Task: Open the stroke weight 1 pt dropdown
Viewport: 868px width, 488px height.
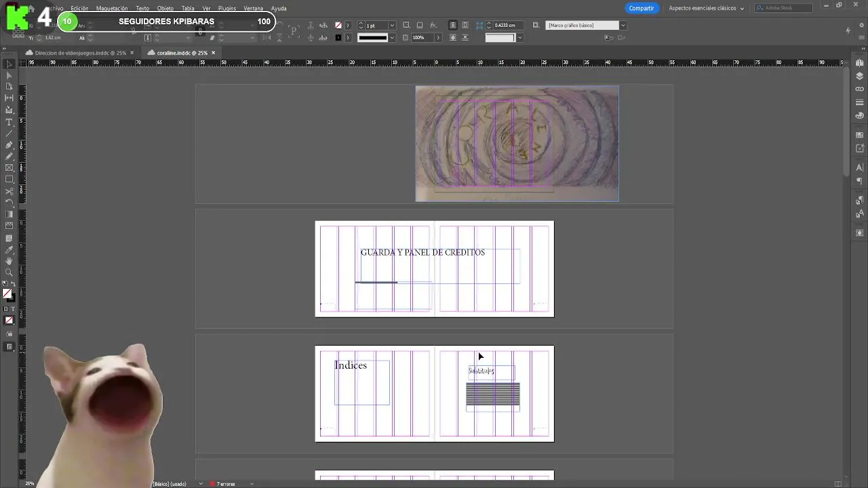Action: [392, 26]
